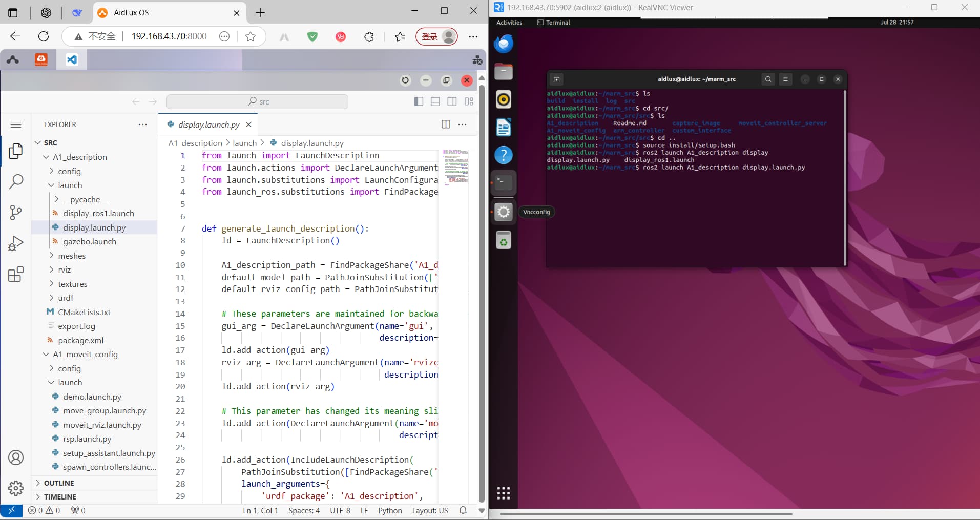Click the terminal search magnifier icon

pos(768,79)
